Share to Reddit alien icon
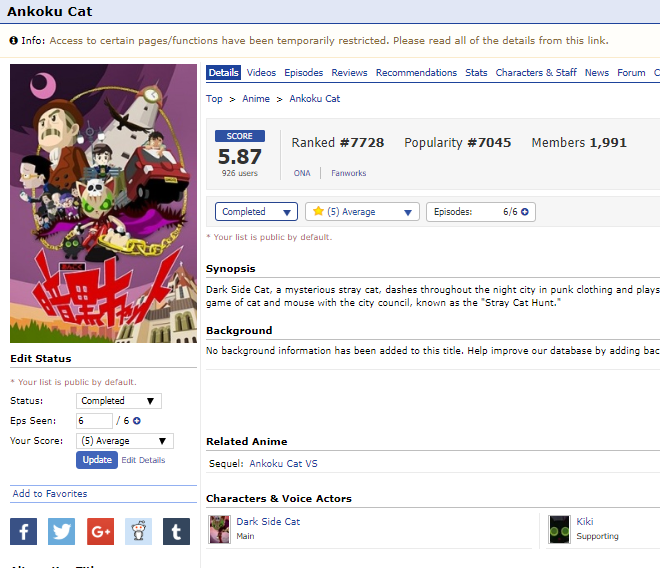Image resolution: width=660 pixels, height=568 pixels. (x=138, y=531)
